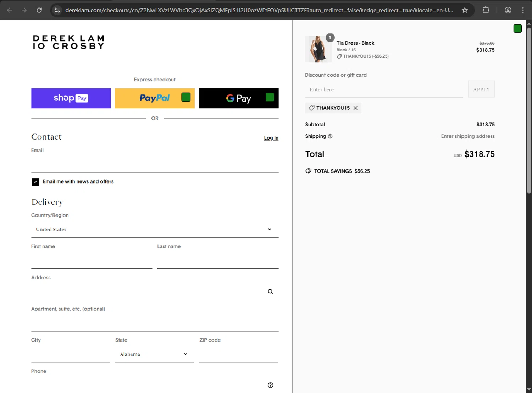Click the scroll down arrow of scrollbar
This screenshot has width=532, height=393.
pyautogui.click(x=529, y=389)
